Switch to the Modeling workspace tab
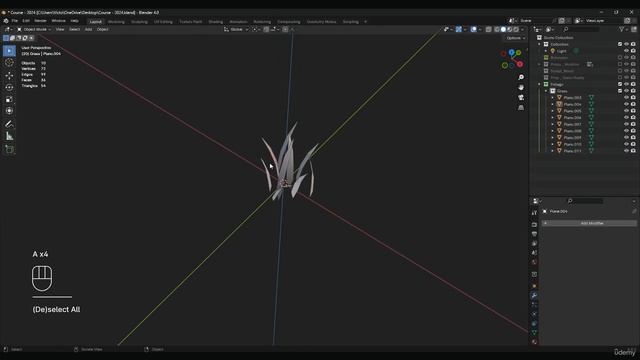The height and width of the screenshot is (360, 640). [x=116, y=22]
